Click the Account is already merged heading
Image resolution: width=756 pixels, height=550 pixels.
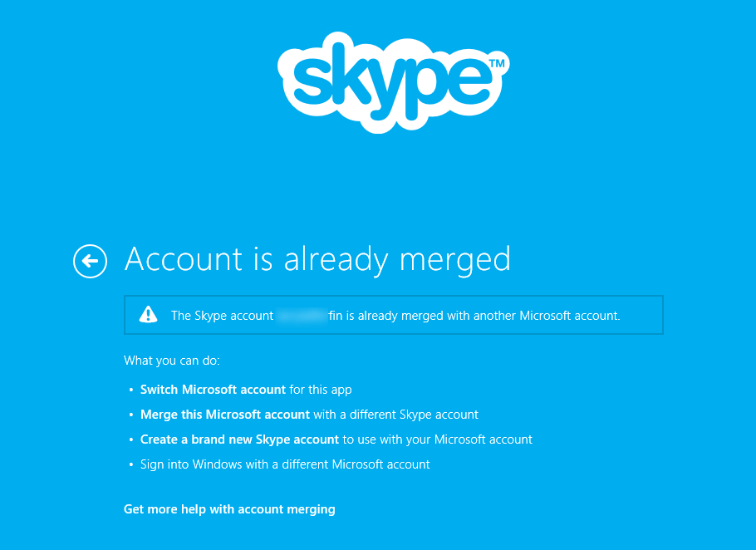(x=317, y=260)
